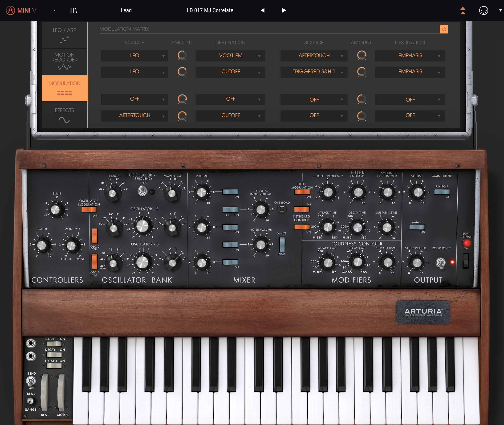Toggle the Oscillator Modulation switch
This screenshot has width=504, height=425.
pos(89,209)
